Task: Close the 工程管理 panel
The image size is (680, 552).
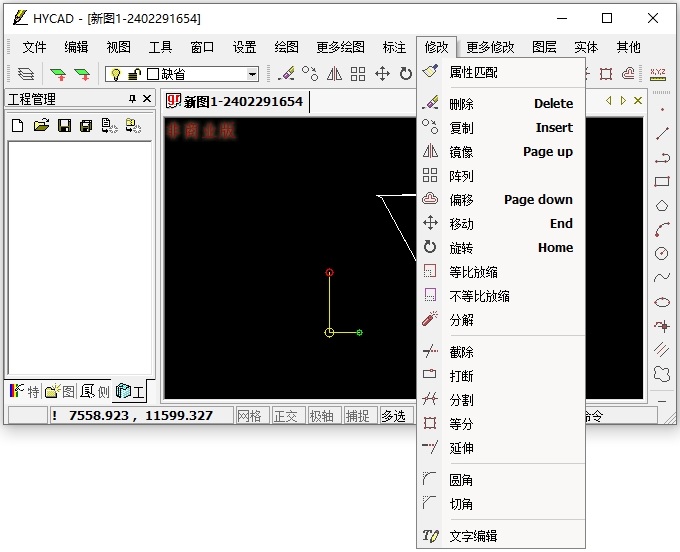Action: [x=147, y=99]
